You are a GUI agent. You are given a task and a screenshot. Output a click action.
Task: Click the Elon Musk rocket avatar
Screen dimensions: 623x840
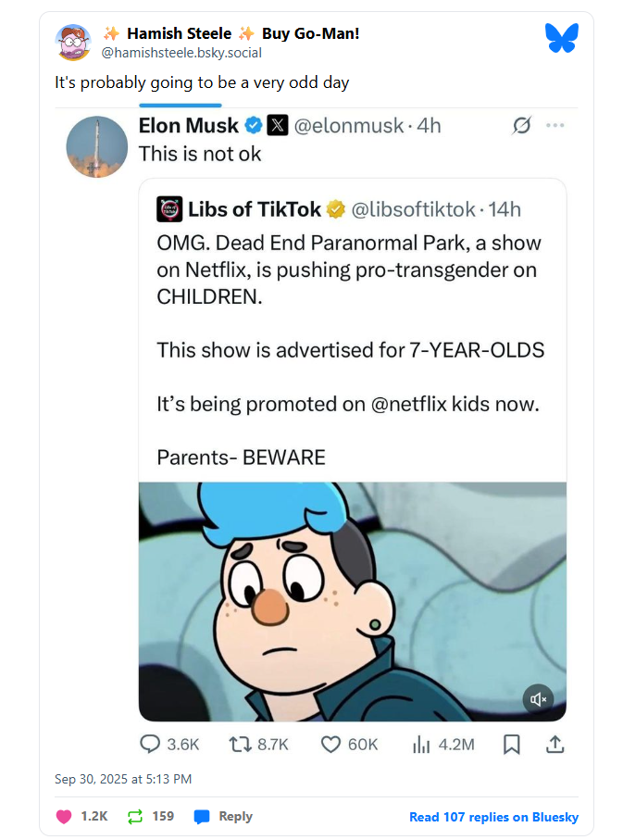pos(97,146)
